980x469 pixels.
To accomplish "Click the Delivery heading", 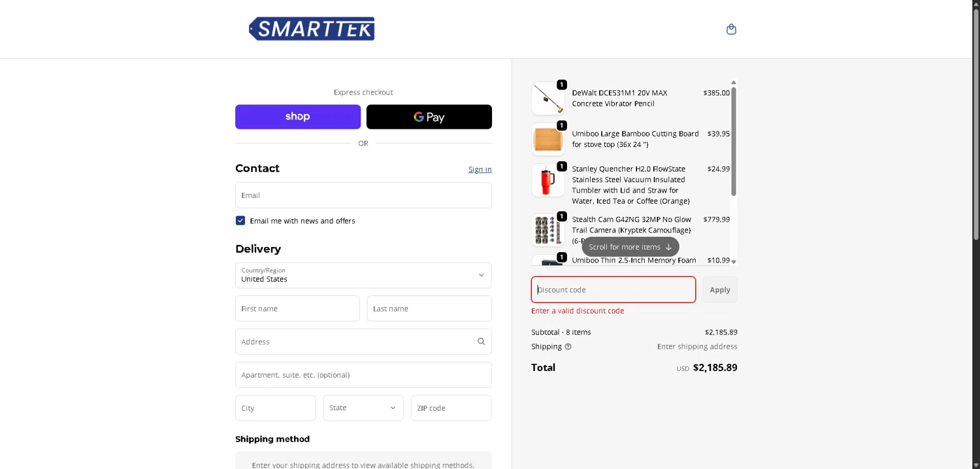I will pyautogui.click(x=258, y=249).
